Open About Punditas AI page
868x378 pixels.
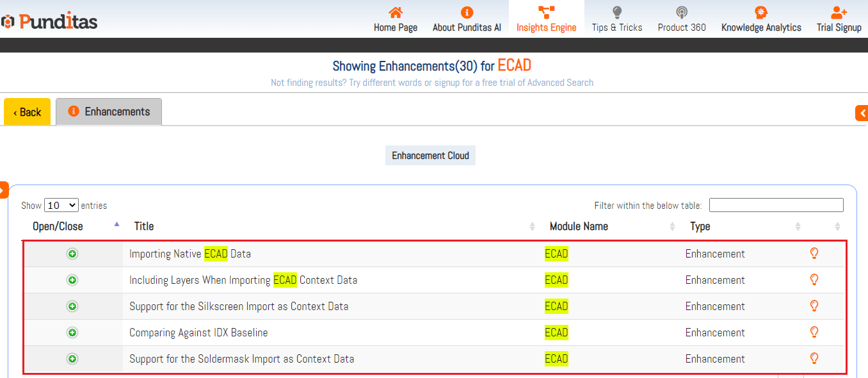tap(467, 20)
